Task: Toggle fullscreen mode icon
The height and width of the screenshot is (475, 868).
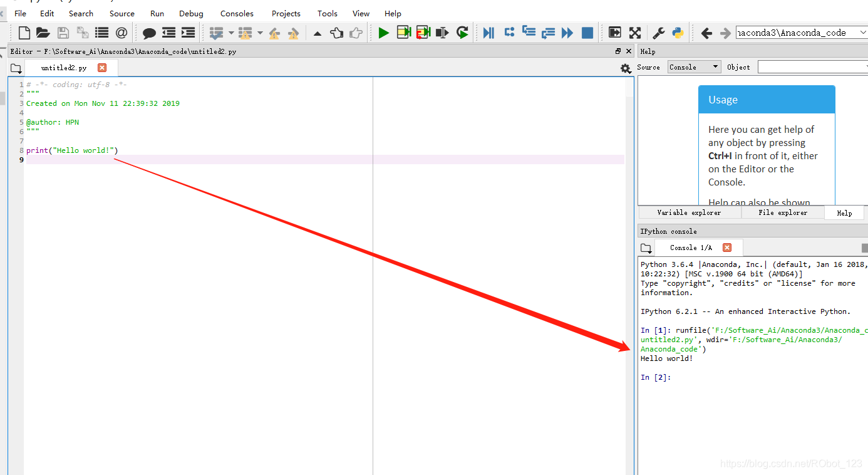Action: coord(634,33)
